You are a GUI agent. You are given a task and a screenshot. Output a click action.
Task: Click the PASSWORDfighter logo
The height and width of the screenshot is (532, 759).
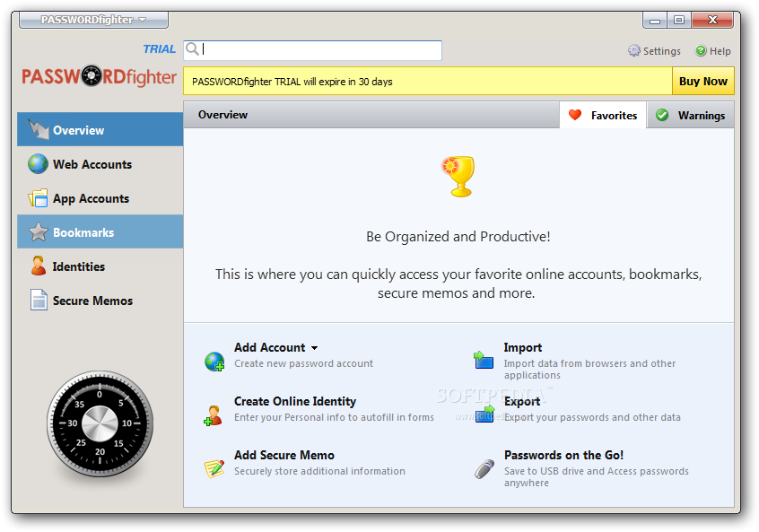pyautogui.click(x=100, y=76)
